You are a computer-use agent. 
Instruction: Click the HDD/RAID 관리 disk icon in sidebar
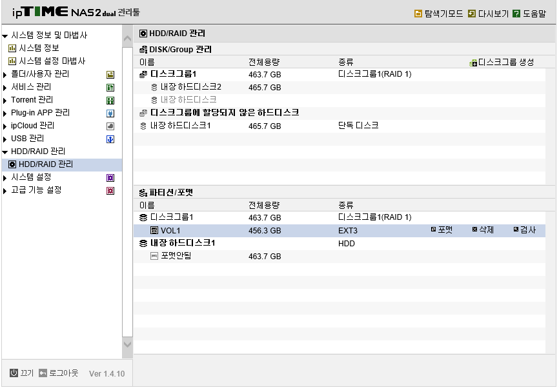coord(12,164)
